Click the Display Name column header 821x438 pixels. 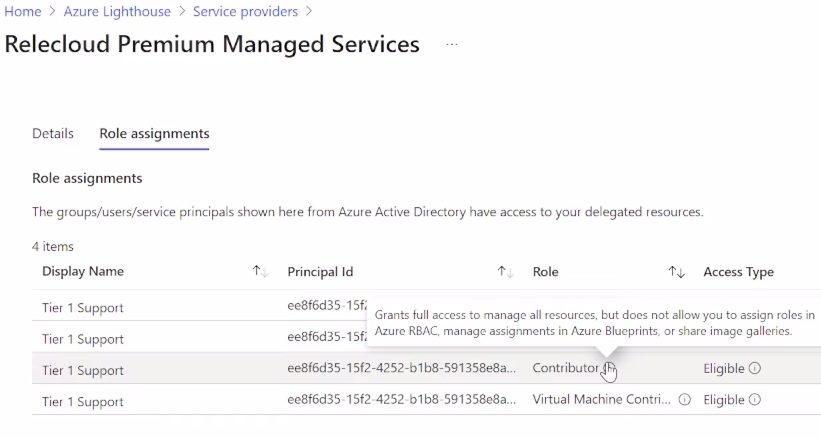[83, 272]
